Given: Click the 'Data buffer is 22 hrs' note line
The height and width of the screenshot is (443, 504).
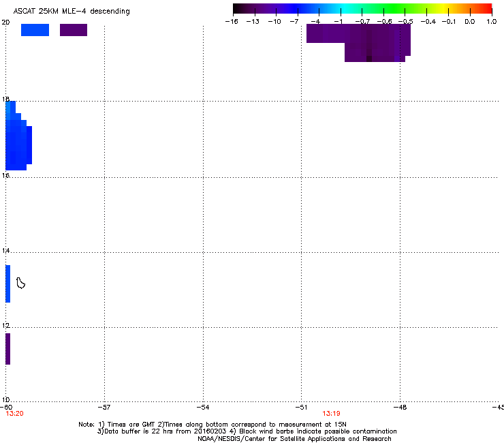Looking at the screenshot, I should point(247,431).
